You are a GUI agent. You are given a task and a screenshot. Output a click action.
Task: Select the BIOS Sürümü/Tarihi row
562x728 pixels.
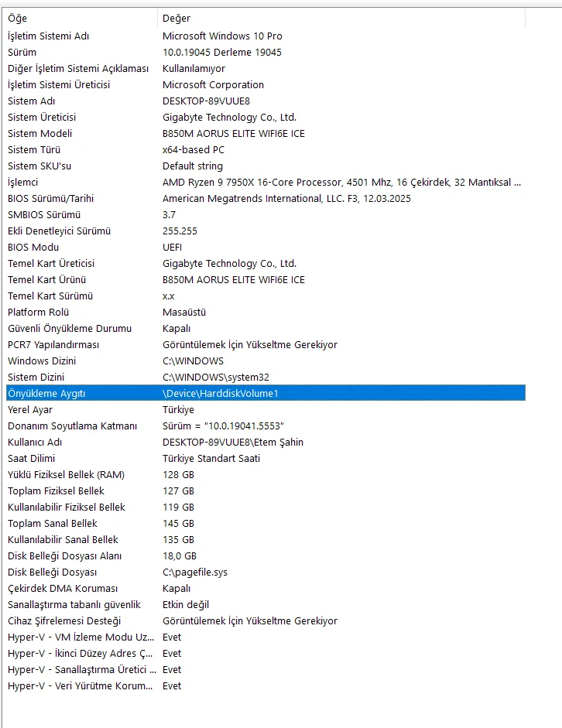[x=266, y=198]
